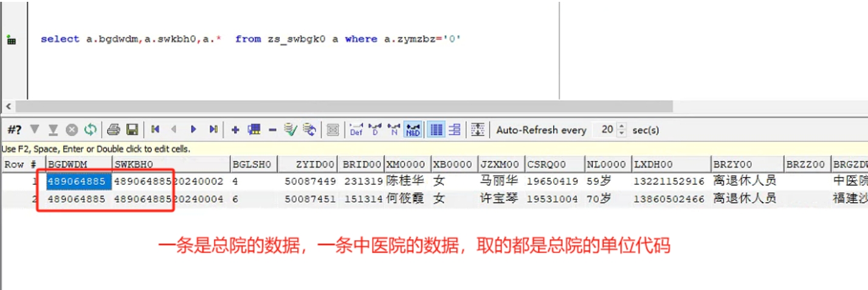Click ZYID00 cell 50087449
This screenshot has height=290, width=868.
tap(308, 181)
